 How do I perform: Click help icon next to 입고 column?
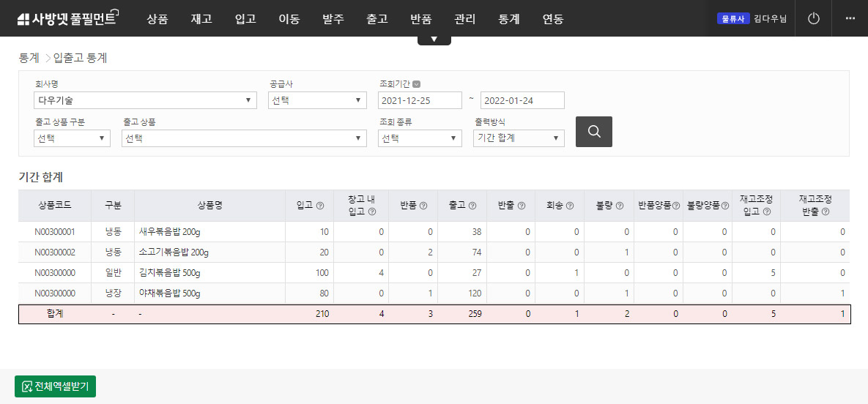click(320, 206)
